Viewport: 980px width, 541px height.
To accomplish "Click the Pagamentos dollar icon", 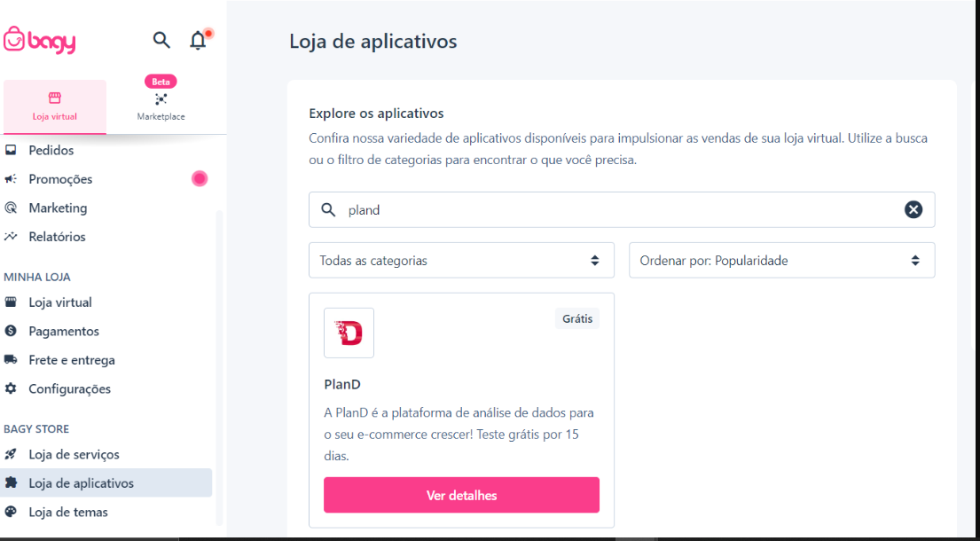I will coord(11,331).
